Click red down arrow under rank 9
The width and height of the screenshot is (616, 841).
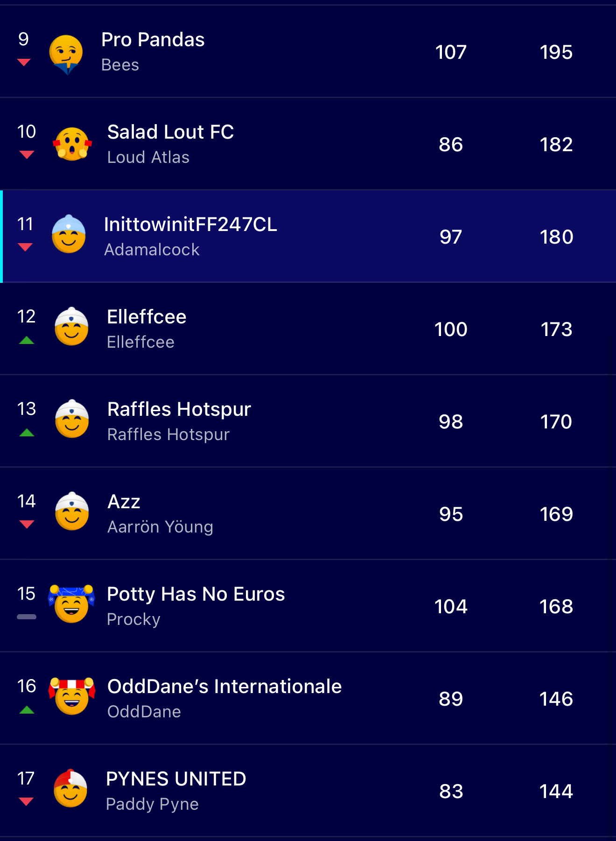(24, 62)
